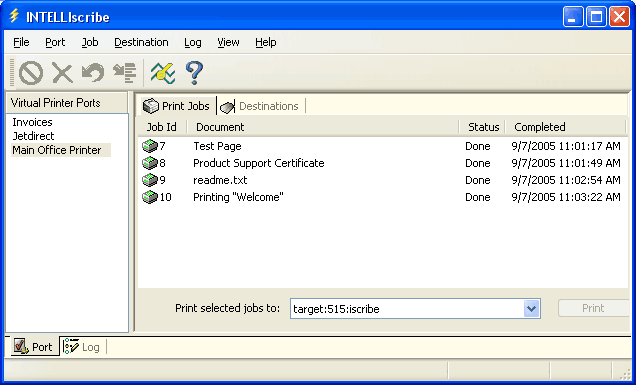Select the Jetdirect virtual printer port
Image resolution: width=636 pixels, height=385 pixels.
33,136
